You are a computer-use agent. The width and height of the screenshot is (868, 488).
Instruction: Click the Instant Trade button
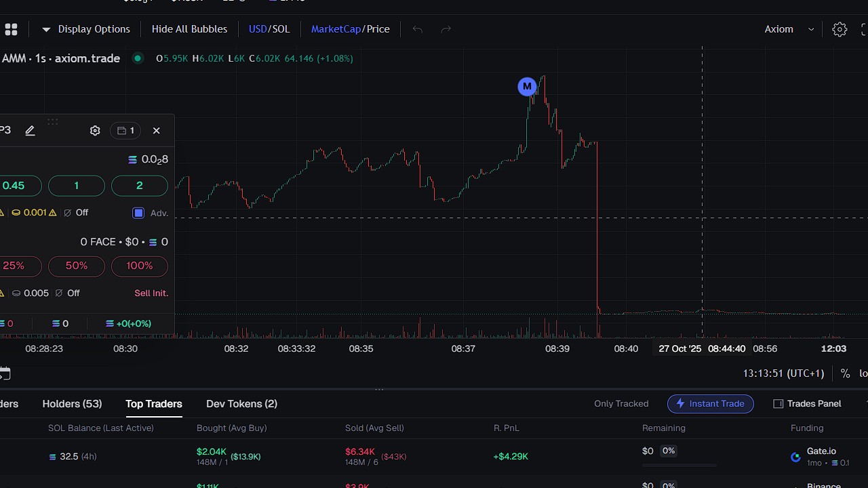coord(710,403)
